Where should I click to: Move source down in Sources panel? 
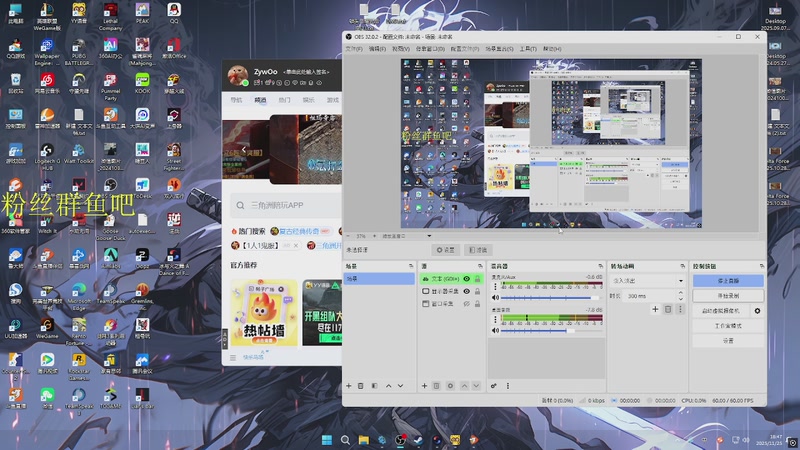[476, 386]
